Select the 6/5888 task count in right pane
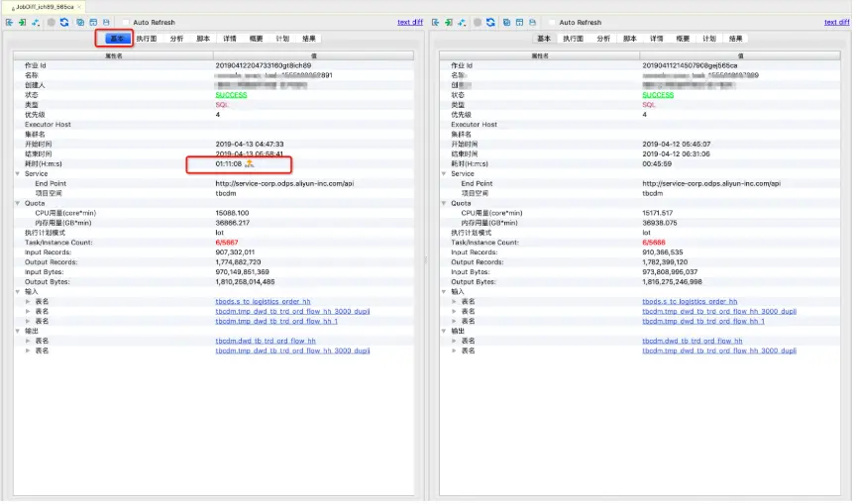Viewport: 854px width, 504px height. 654,243
